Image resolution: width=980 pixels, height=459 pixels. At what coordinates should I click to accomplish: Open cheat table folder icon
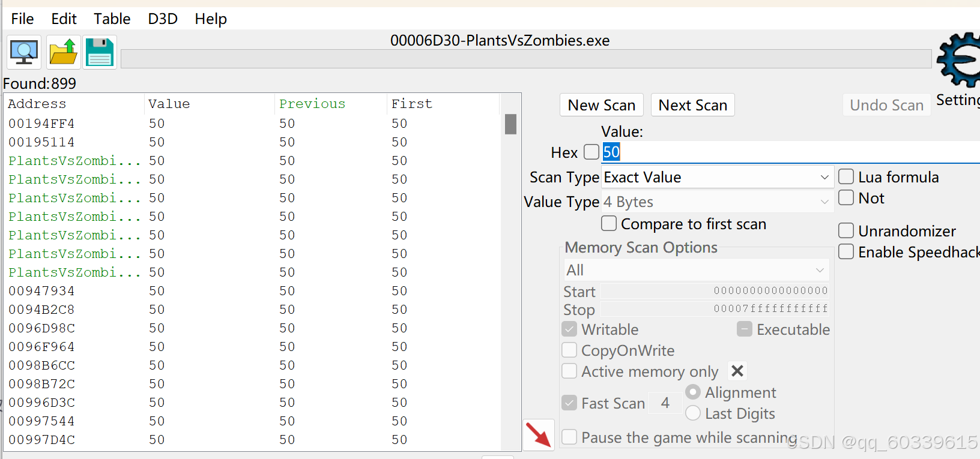pos(63,52)
